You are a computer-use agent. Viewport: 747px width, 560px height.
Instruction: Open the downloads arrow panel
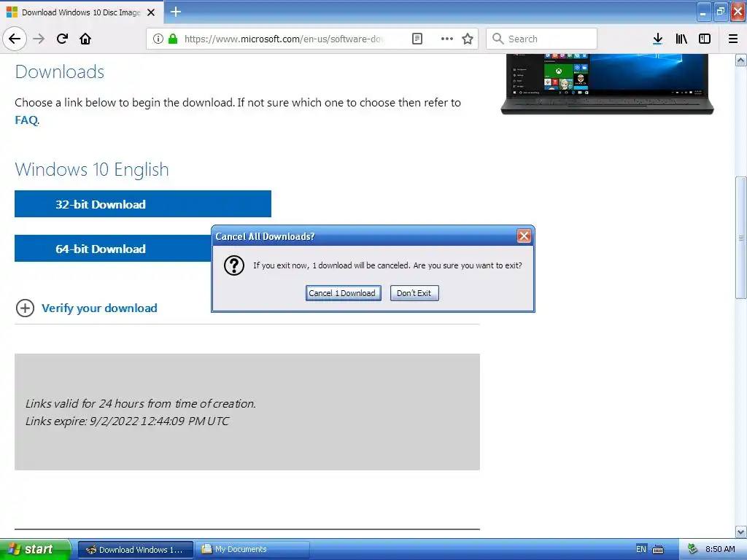657,39
